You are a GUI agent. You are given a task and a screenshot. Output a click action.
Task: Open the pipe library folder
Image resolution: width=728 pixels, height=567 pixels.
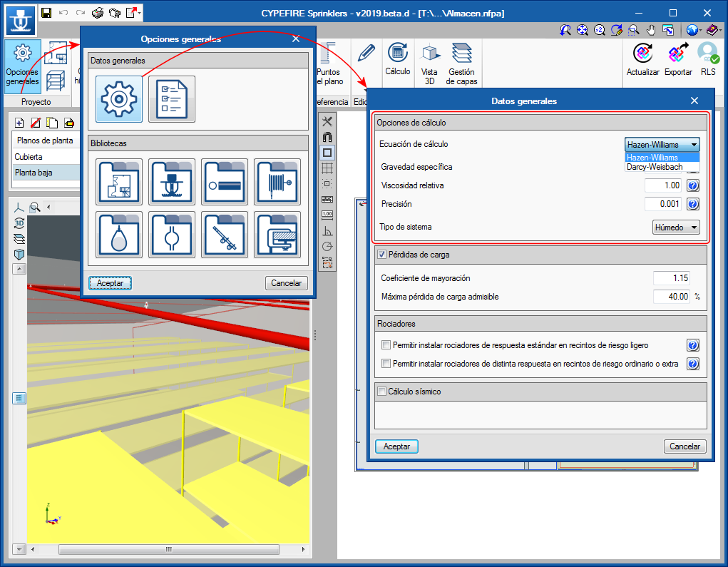[x=225, y=182]
